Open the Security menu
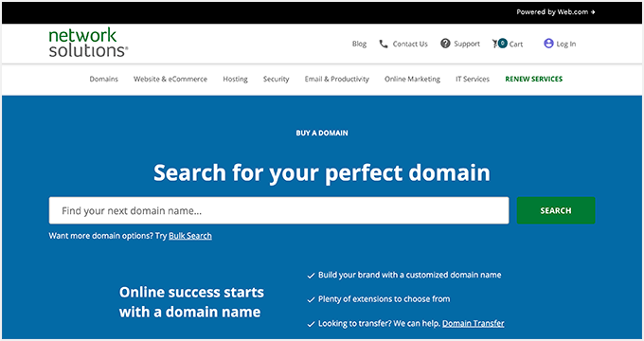644x341 pixels. [x=276, y=79]
